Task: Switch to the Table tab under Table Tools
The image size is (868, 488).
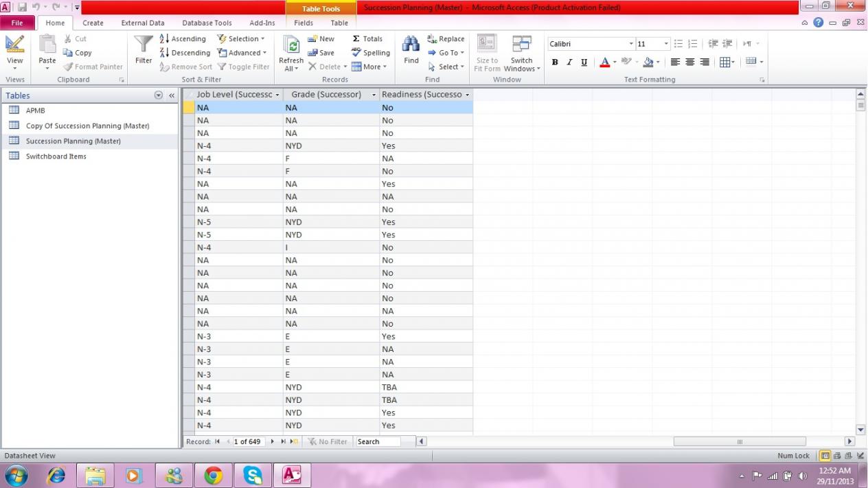Action: 339,23
